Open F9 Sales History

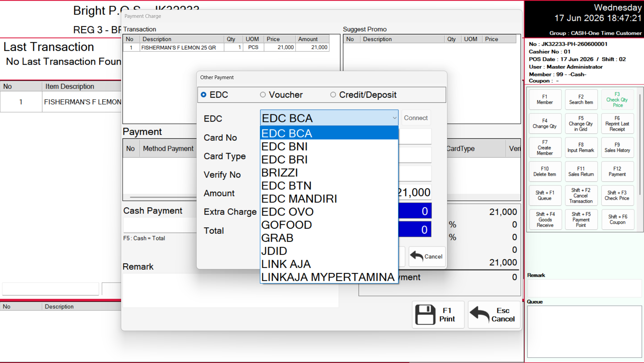(x=617, y=147)
